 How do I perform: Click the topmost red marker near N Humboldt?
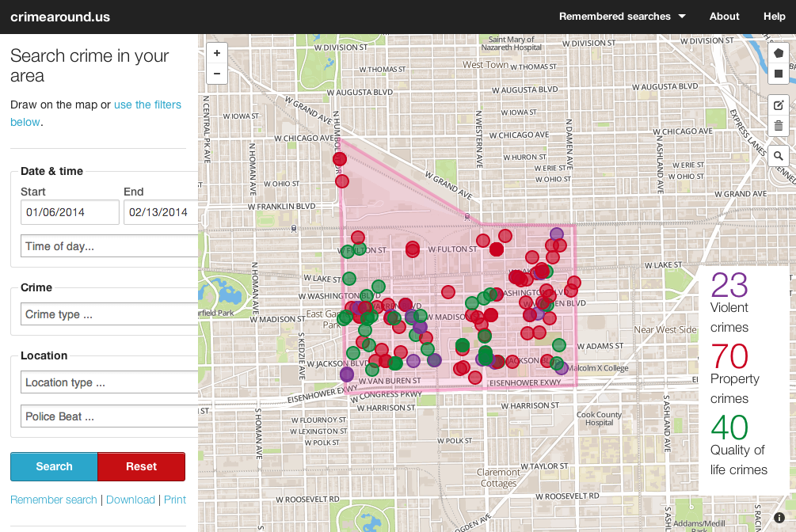tap(340, 159)
